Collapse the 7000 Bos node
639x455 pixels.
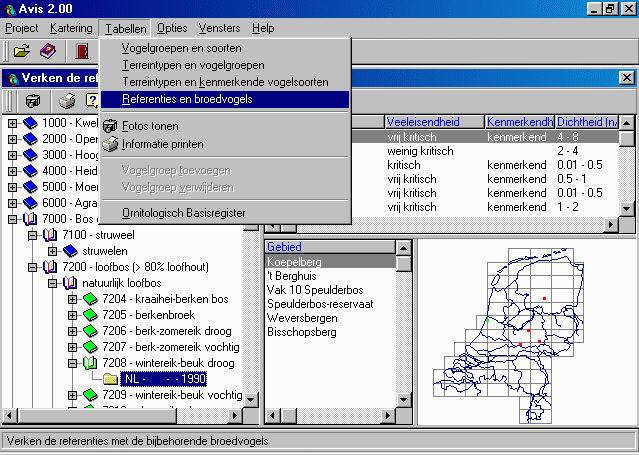(13, 219)
